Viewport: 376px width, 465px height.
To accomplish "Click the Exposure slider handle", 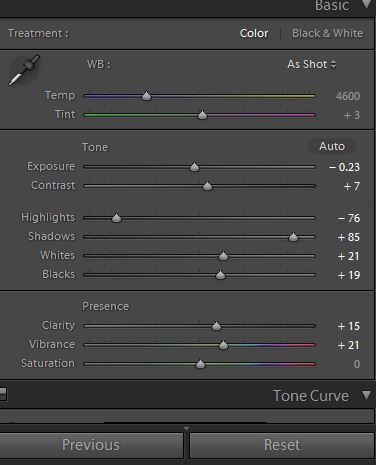I will click(x=194, y=167).
